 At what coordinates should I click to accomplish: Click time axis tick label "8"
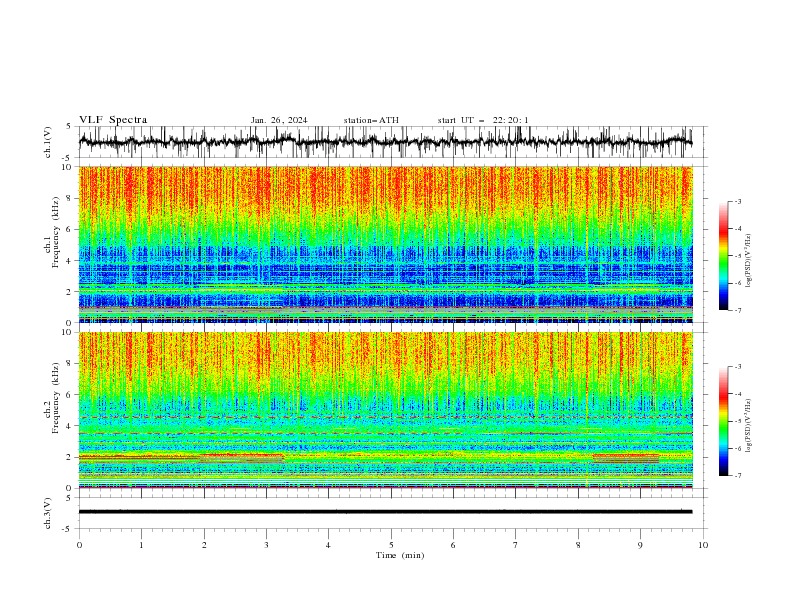point(578,545)
